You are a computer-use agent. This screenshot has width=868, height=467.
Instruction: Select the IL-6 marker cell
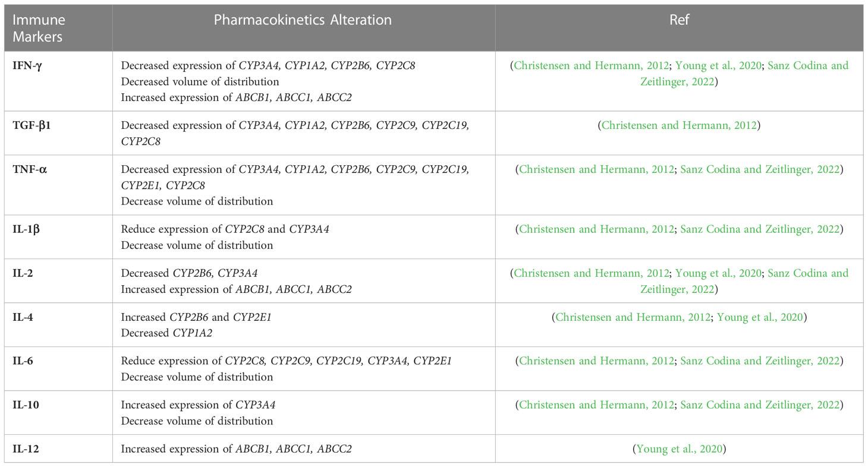click(58, 368)
